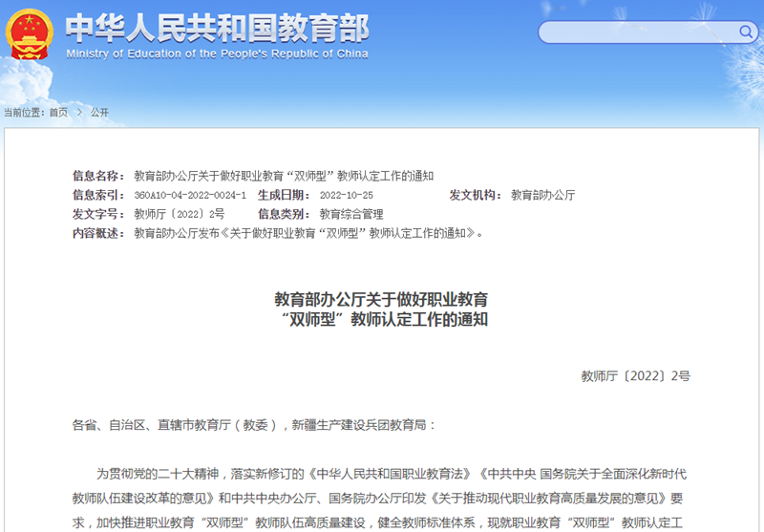
Task: Click right-aligned document number 教师厅〔2022〕2号
Action: 635,376
